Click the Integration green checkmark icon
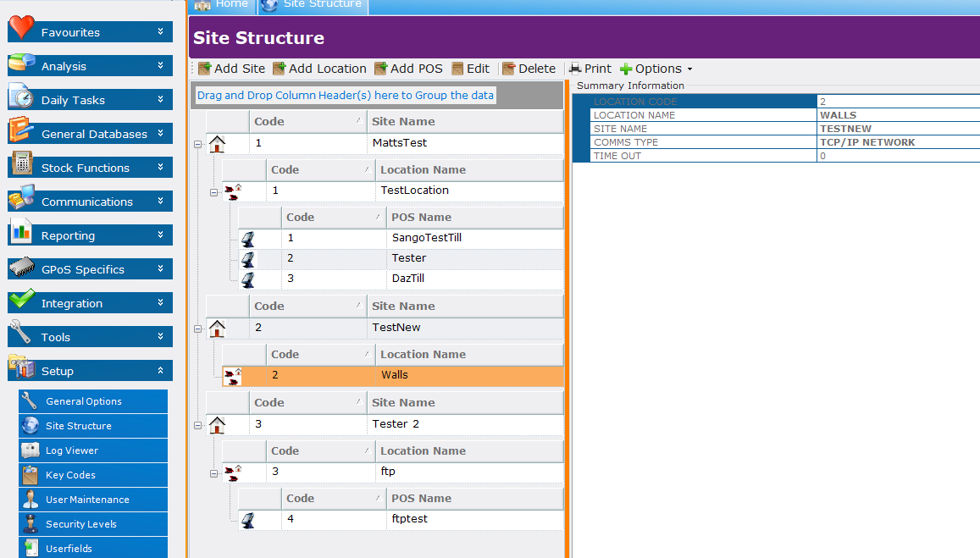Screen dimensions: 980x558 [21, 299]
